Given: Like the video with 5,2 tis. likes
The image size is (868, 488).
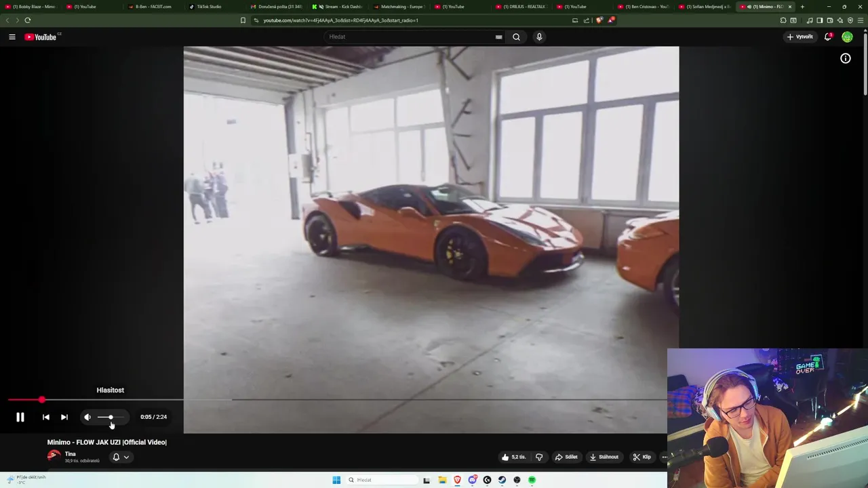Looking at the screenshot, I should pos(513,457).
